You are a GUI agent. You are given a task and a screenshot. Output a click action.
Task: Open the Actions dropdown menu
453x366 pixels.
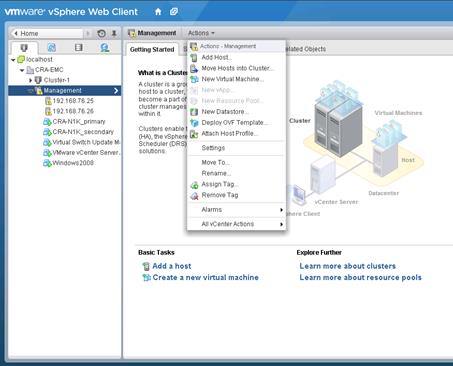(x=201, y=33)
